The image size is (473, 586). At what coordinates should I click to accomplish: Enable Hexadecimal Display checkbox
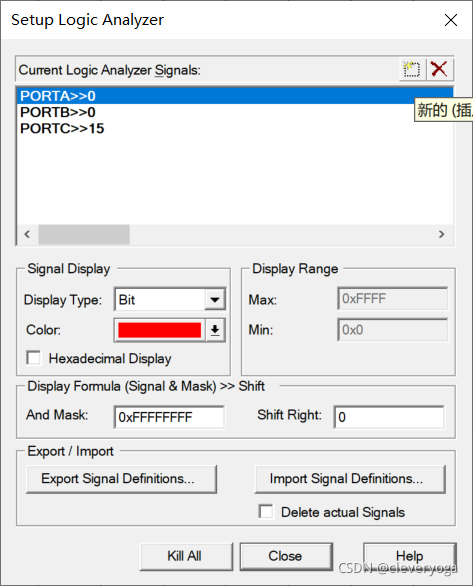pos(34,358)
